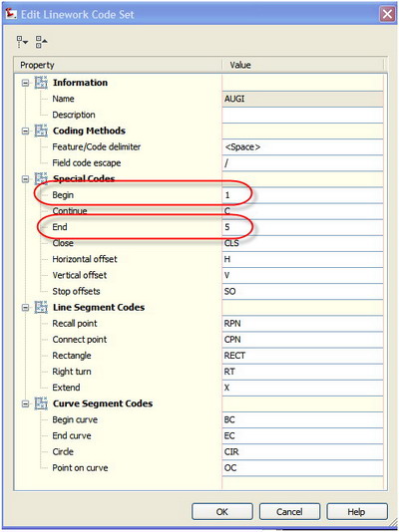Screen dimensions: 399x532
Task: Click the Cancel button
Action: [289, 512]
